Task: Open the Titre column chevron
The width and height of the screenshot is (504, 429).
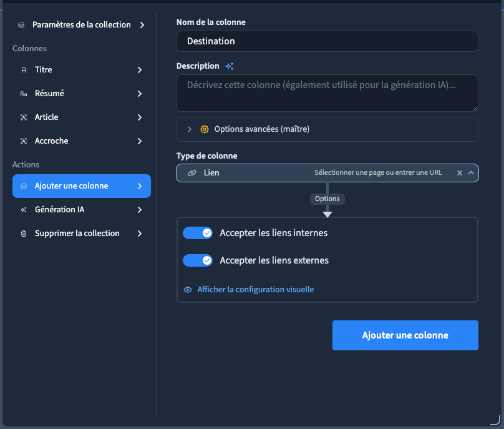Action: click(x=140, y=70)
